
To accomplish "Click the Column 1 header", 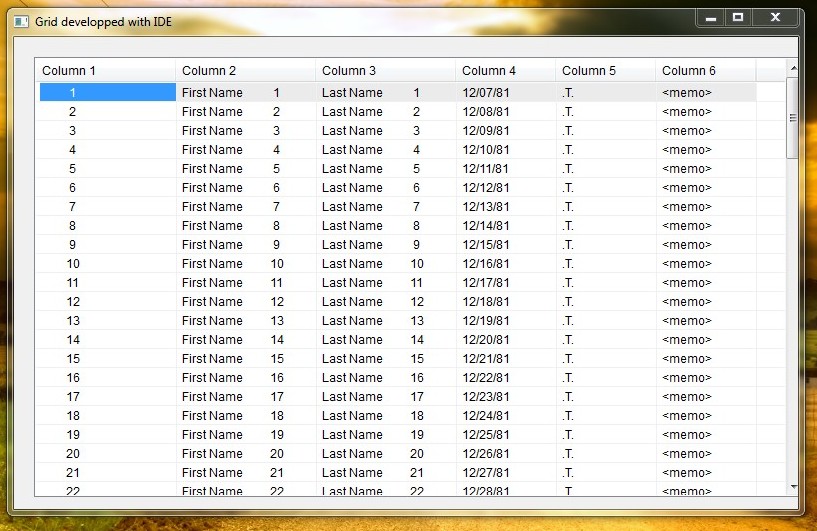I will [x=105, y=71].
